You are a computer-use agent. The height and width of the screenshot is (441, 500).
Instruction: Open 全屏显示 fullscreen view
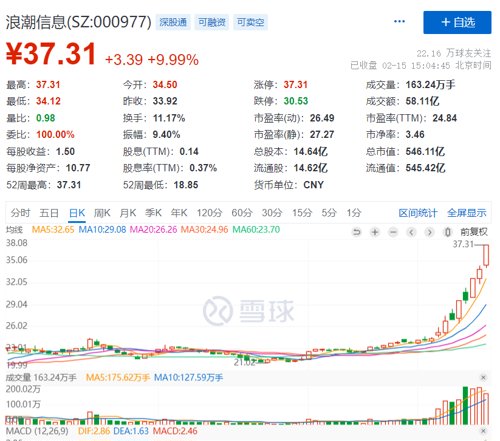[467, 213]
